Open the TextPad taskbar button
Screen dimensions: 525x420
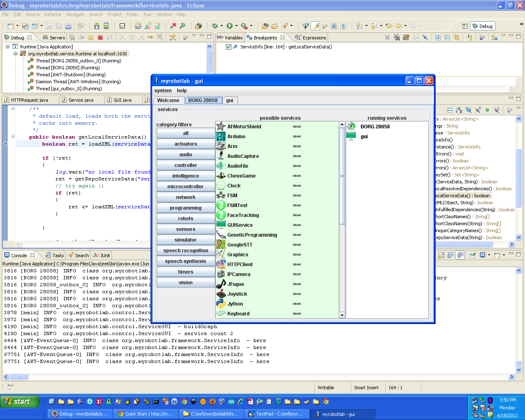(x=277, y=414)
